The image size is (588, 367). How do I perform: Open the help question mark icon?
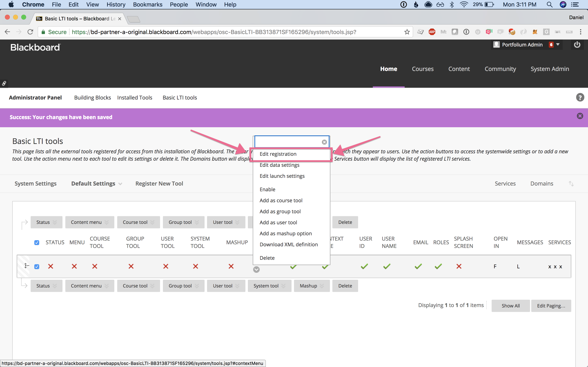580,98
